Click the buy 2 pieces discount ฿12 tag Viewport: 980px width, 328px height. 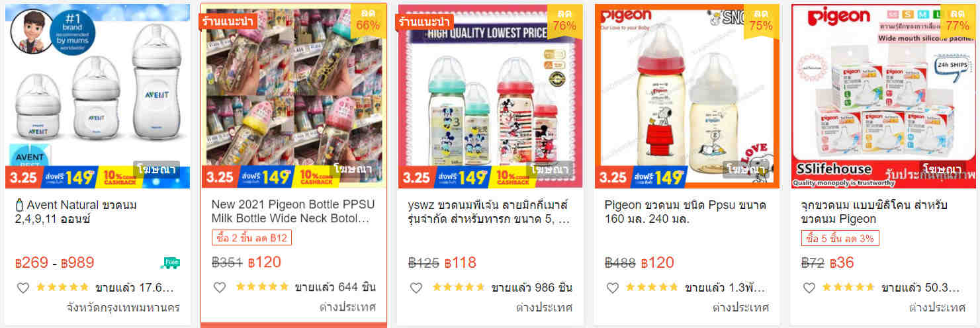(251, 238)
